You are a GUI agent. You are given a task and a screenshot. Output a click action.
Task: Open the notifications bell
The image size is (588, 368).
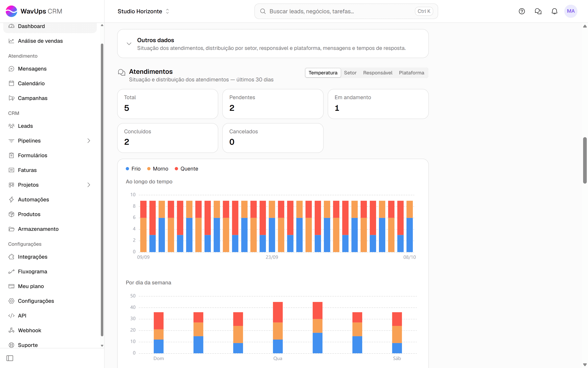pyautogui.click(x=554, y=11)
